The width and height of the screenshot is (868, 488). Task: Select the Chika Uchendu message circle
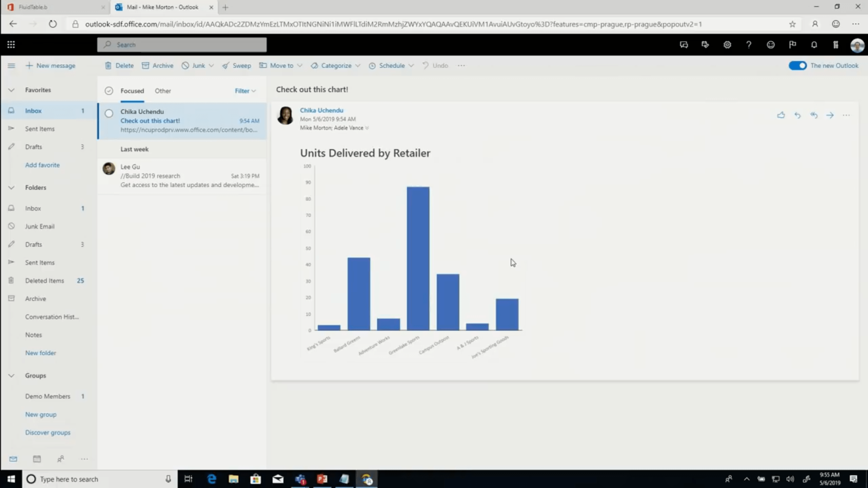pyautogui.click(x=109, y=114)
